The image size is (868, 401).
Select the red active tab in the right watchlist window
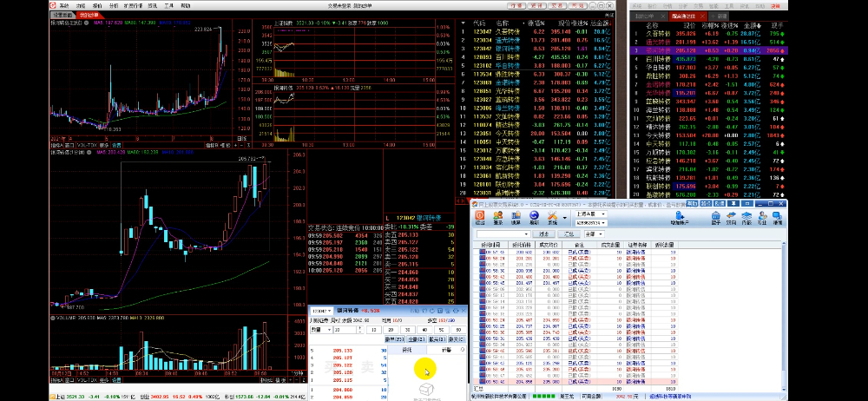point(687,16)
